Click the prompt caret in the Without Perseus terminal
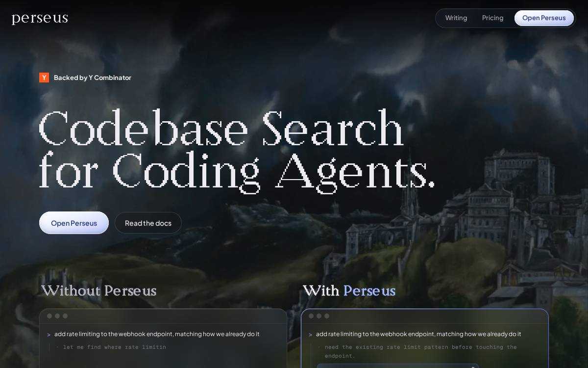The image size is (588, 368). click(49, 335)
